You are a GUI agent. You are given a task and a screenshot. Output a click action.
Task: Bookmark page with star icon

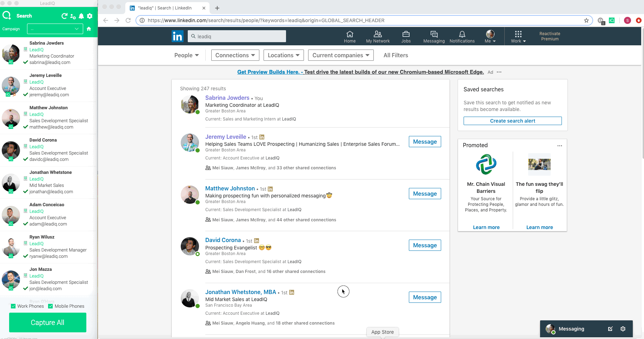(x=586, y=20)
